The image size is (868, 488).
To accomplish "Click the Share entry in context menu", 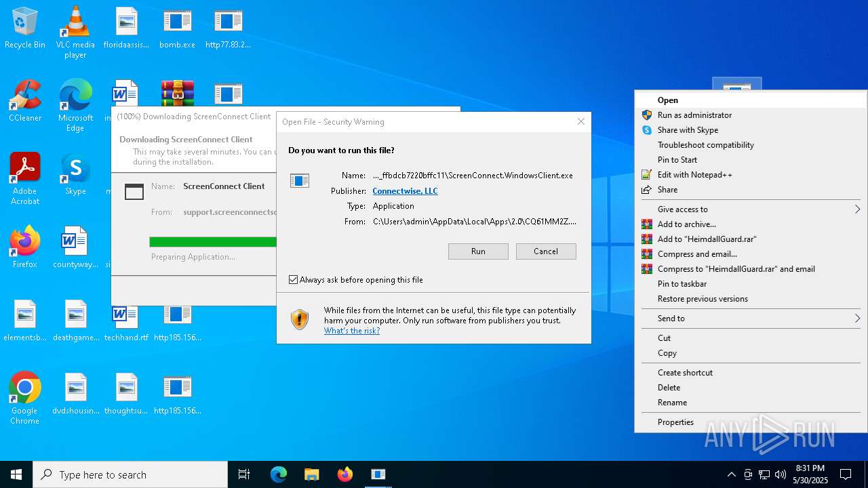I will coord(751,190).
